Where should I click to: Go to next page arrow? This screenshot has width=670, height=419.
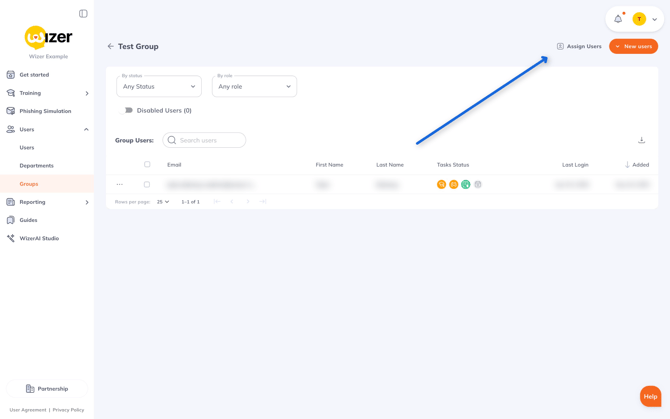point(248,202)
